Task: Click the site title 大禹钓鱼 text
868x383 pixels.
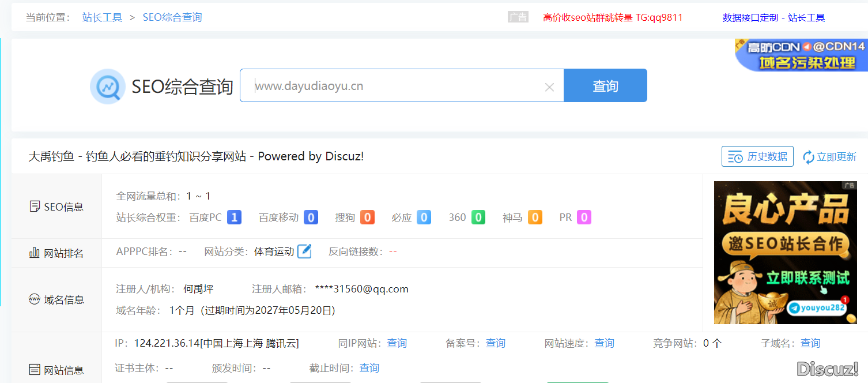Action: click(51, 156)
